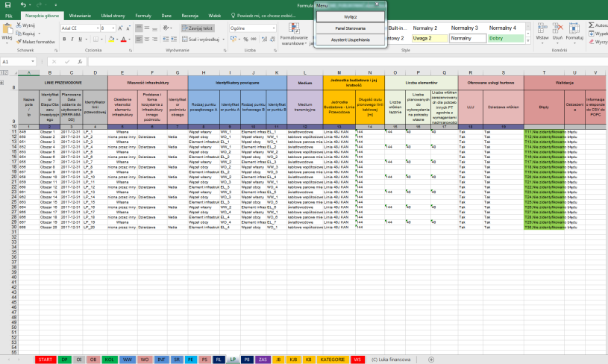Click the percent style icon
The height and width of the screenshot is (364, 608).
(245, 39)
